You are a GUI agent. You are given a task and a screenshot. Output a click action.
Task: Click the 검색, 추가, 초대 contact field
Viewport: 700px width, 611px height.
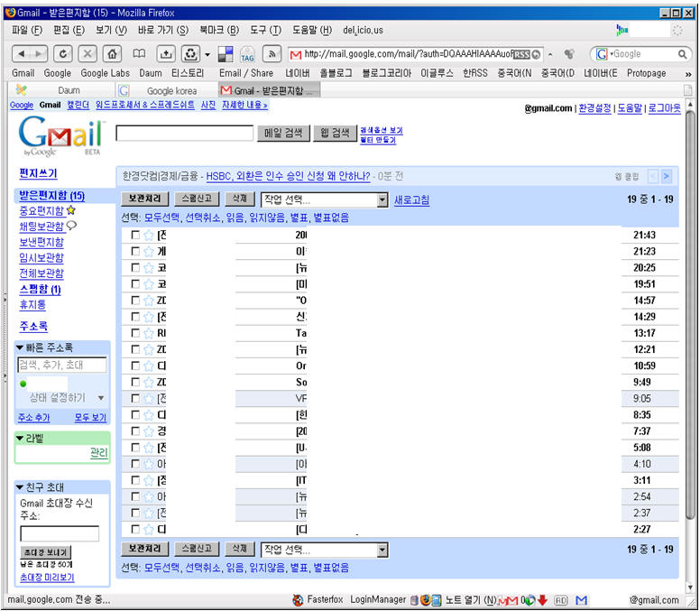click(x=62, y=365)
